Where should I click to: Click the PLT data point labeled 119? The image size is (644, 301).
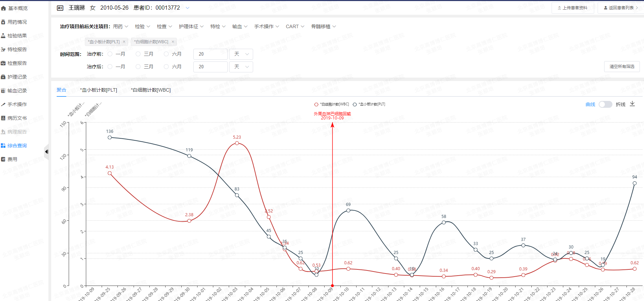click(x=189, y=156)
